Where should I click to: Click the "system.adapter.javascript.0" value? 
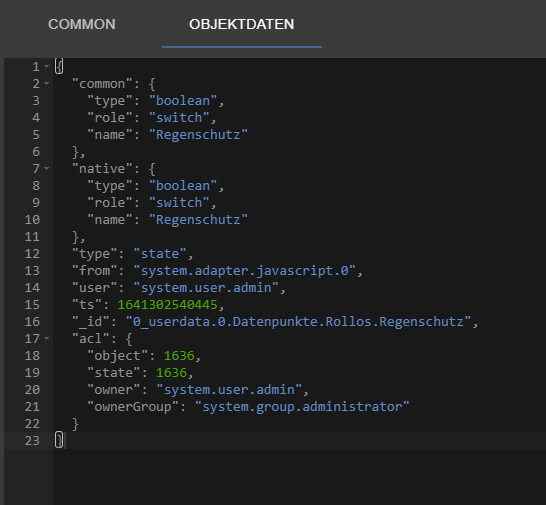(245, 271)
